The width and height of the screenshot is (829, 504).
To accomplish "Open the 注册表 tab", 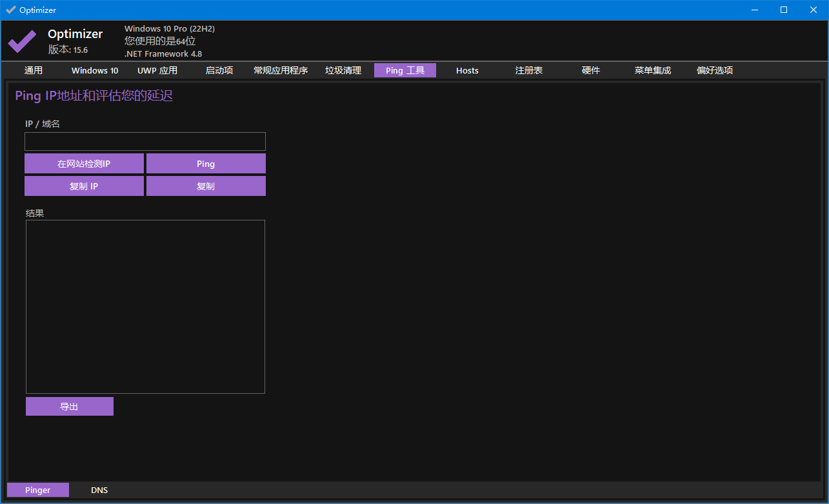I will pos(529,70).
